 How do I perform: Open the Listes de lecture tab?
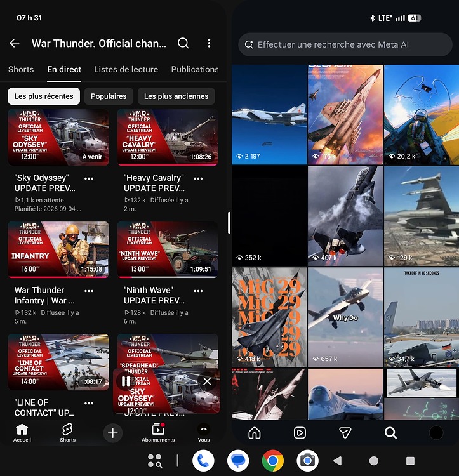pyautogui.click(x=126, y=70)
